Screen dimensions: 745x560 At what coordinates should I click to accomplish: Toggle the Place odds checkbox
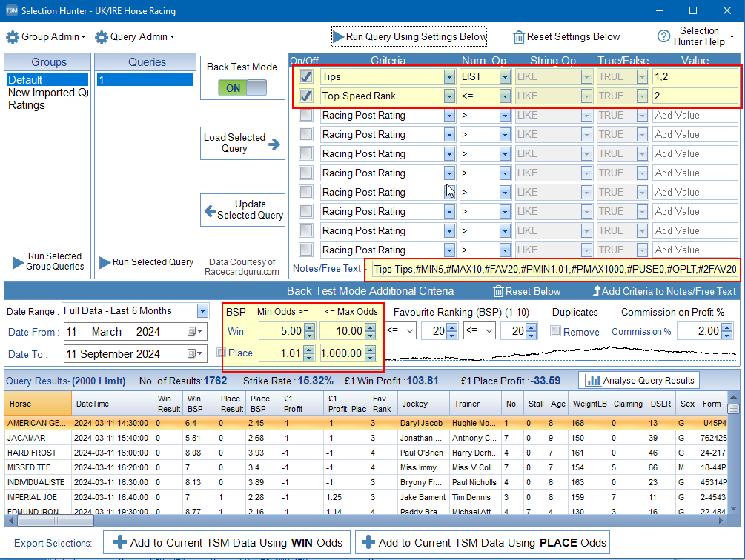[221, 352]
